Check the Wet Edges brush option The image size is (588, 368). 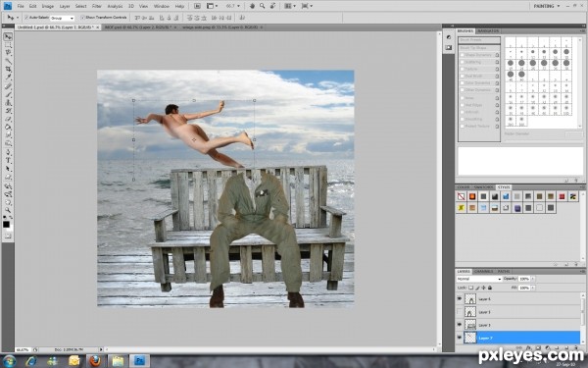tap(463, 105)
